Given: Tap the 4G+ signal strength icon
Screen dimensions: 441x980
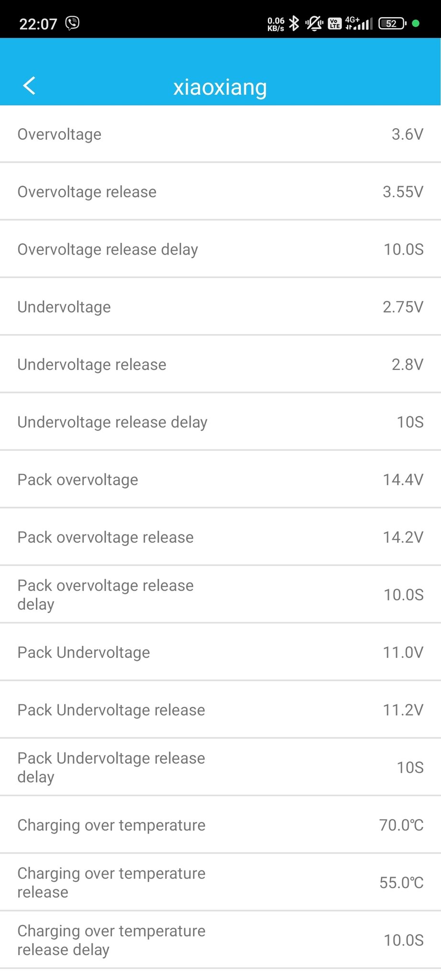Looking at the screenshot, I should (359, 23).
